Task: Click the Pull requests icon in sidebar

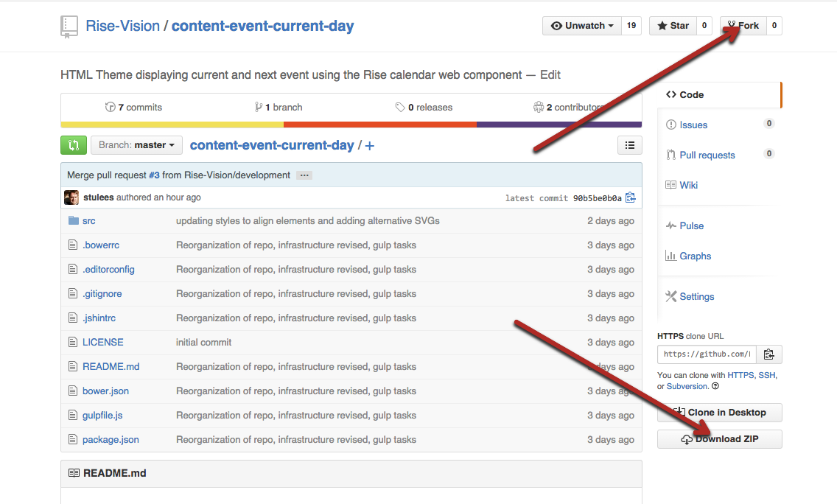Action: tap(671, 155)
